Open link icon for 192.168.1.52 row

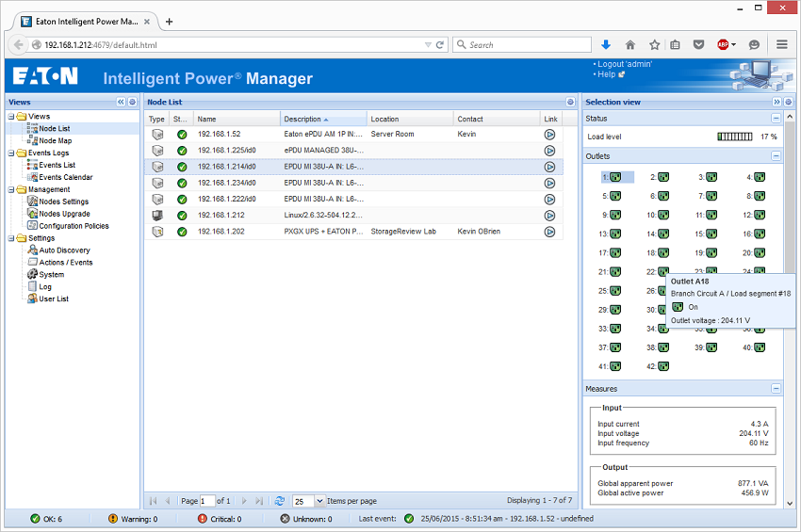click(549, 135)
